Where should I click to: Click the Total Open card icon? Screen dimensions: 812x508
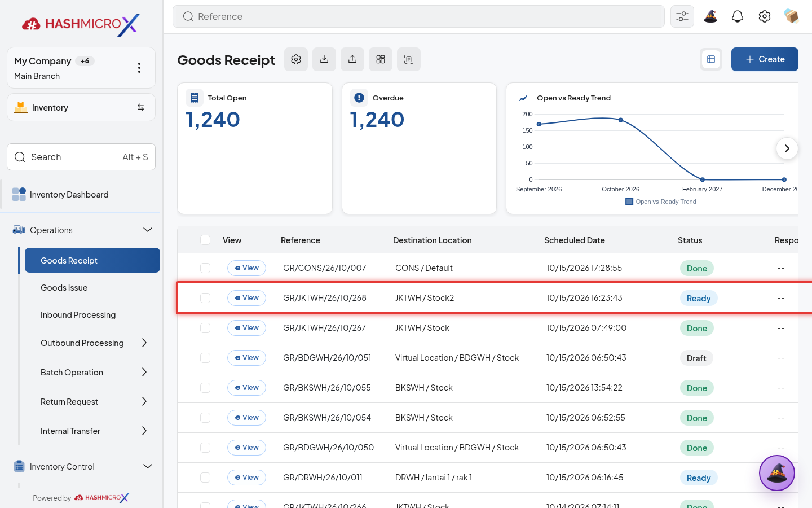coord(195,98)
